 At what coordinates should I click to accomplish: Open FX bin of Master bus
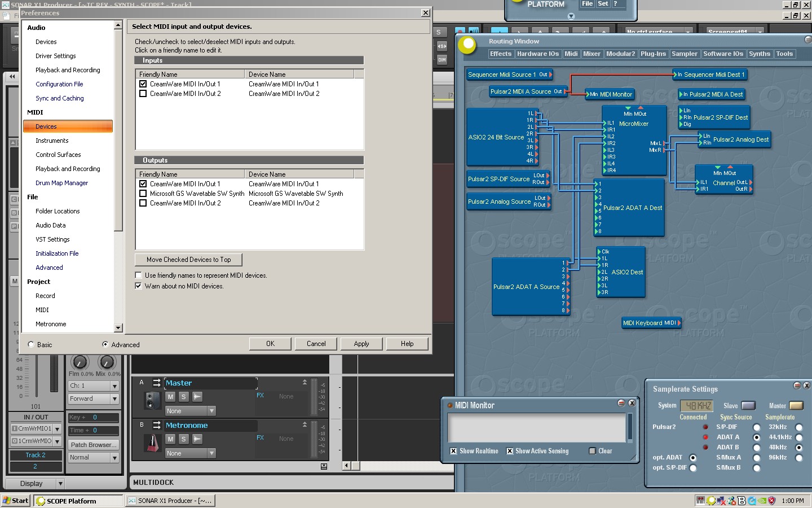[x=260, y=396]
